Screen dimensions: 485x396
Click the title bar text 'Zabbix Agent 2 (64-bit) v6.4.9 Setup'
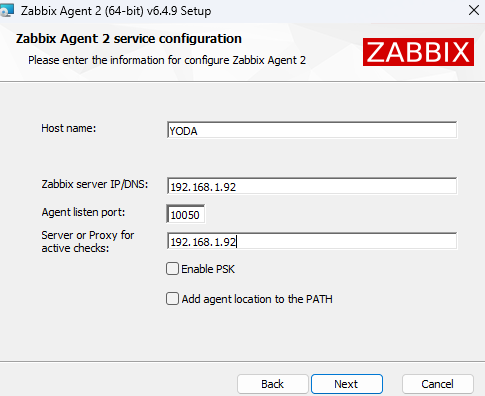pyautogui.click(x=116, y=11)
